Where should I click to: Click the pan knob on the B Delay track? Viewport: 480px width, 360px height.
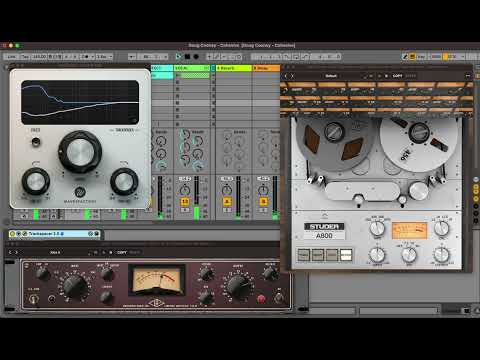(263, 190)
